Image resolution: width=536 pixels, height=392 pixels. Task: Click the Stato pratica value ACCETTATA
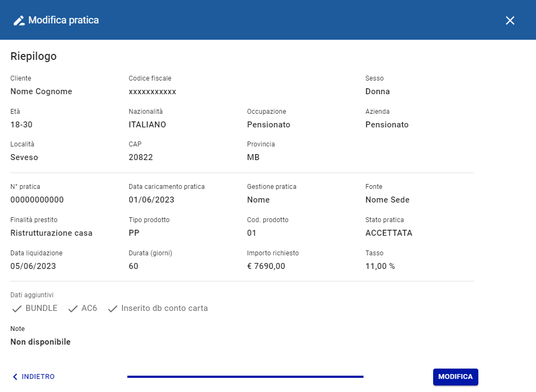[389, 233]
